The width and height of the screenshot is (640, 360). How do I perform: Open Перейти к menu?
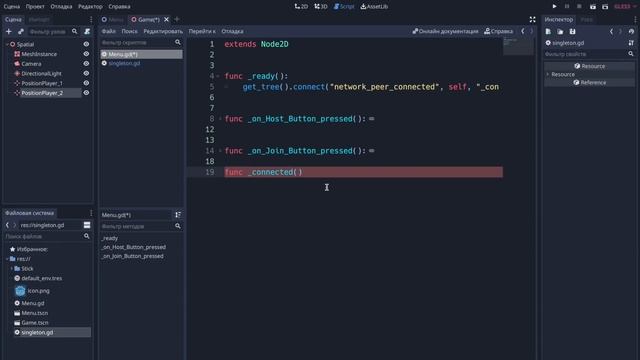pyautogui.click(x=202, y=31)
